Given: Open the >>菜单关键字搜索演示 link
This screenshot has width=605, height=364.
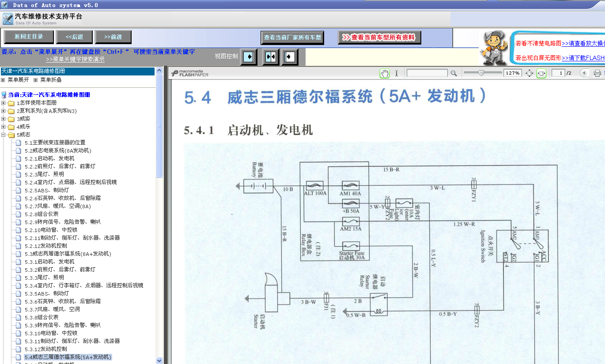Looking at the screenshot, I should pyautogui.click(x=75, y=60).
